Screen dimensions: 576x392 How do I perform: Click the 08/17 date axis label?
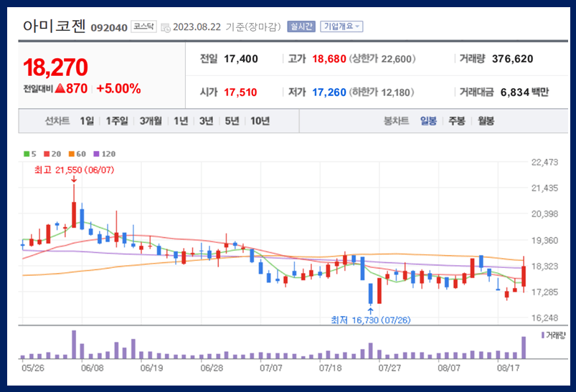click(x=509, y=368)
